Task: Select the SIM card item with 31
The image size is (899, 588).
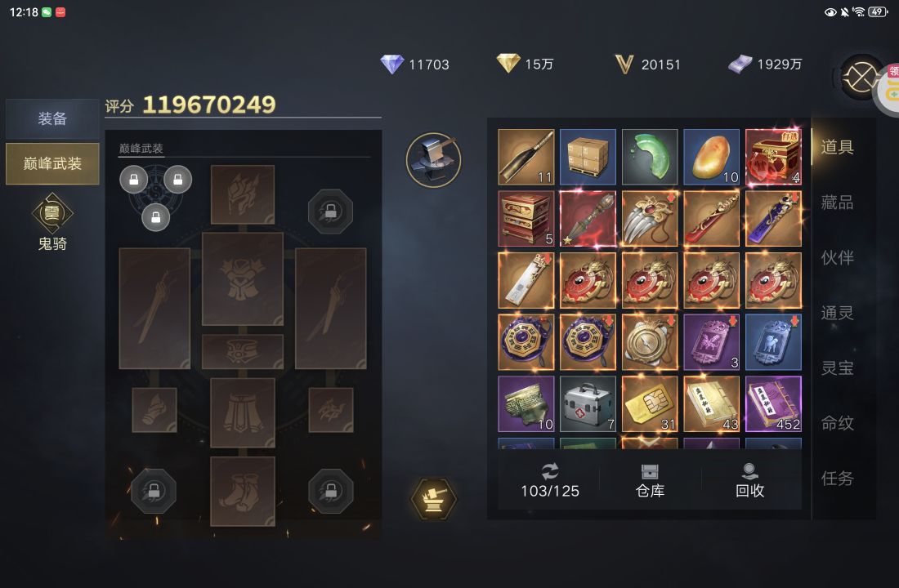Action: 650,404
